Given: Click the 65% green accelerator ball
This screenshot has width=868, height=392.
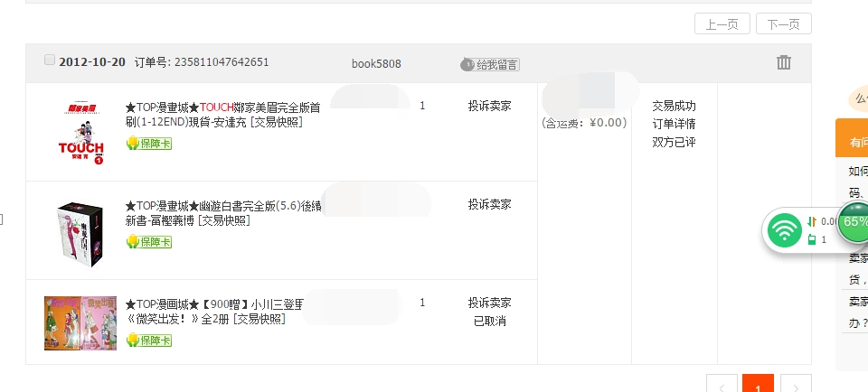Looking at the screenshot, I should tap(854, 221).
